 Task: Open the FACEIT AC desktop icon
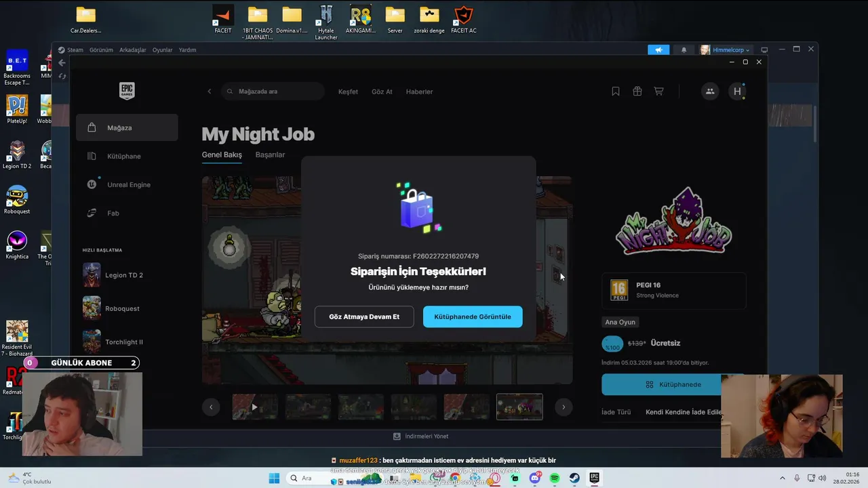point(464,20)
